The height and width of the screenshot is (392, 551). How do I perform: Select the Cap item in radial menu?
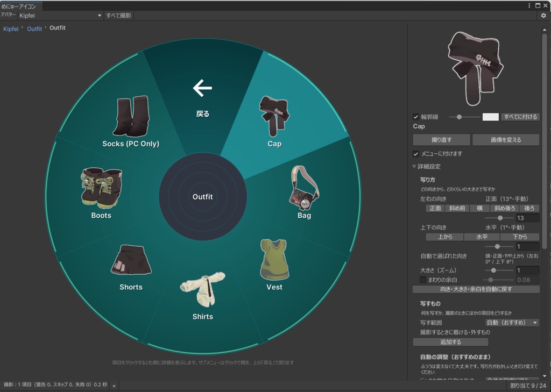274,122
